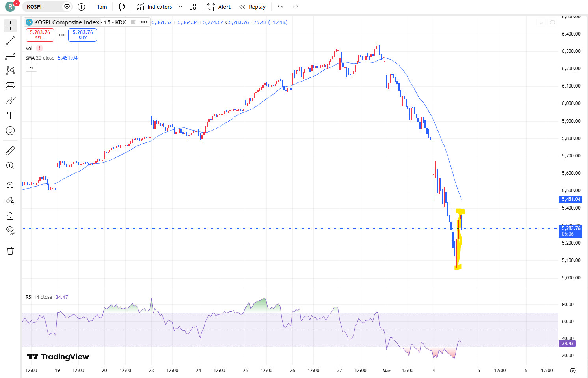The image size is (588, 378).
Task: Collapse the indicator legend with the caret
Action: [x=31, y=68]
